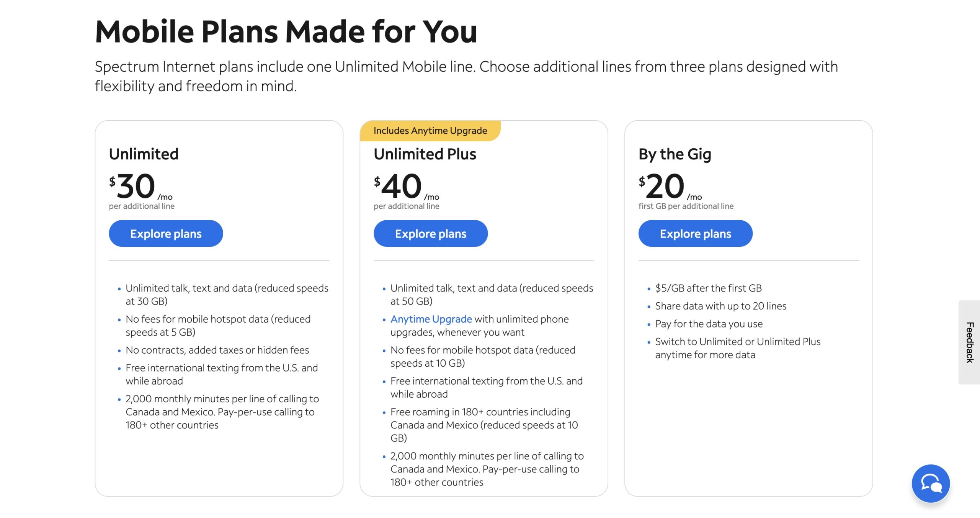
Task: Select the Pay for the data you use item
Action: tap(709, 324)
